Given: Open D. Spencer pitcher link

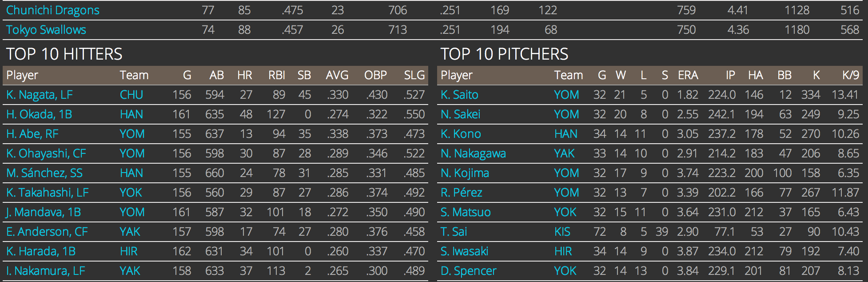Looking at the screenshot, I should [468, 271].
